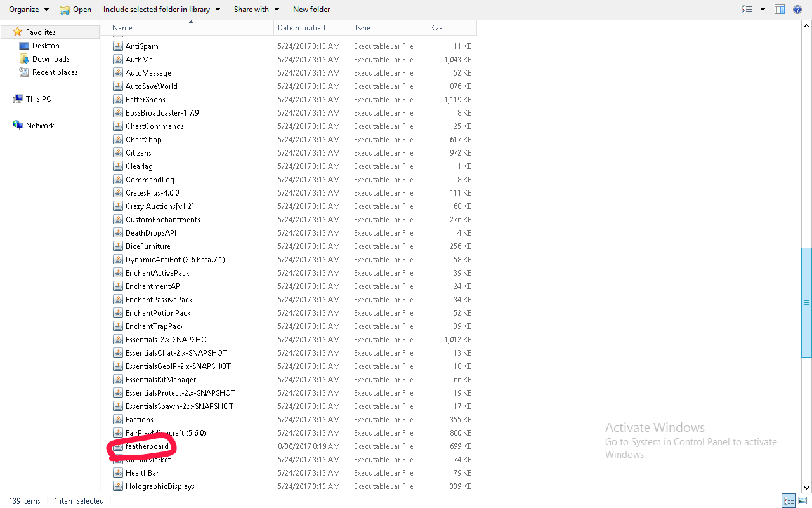Viewport: 812px width, 508px height.
Task: Click the This PC computer icon
Action: point(18,99)
